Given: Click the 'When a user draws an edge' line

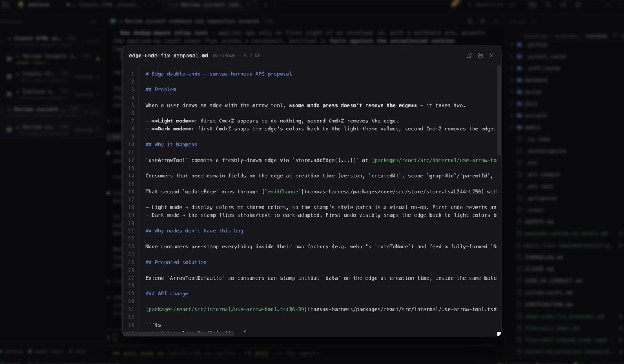Looking at the screenshot, I should coord(305,105).
